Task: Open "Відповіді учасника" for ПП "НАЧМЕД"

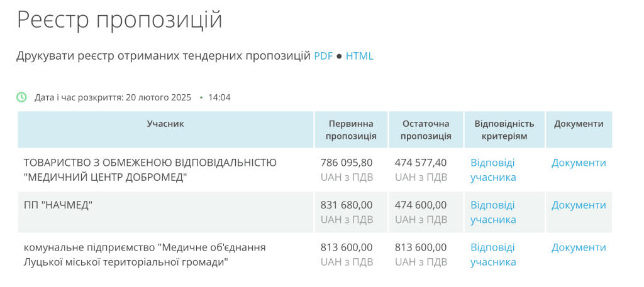Action: point(493,212)
